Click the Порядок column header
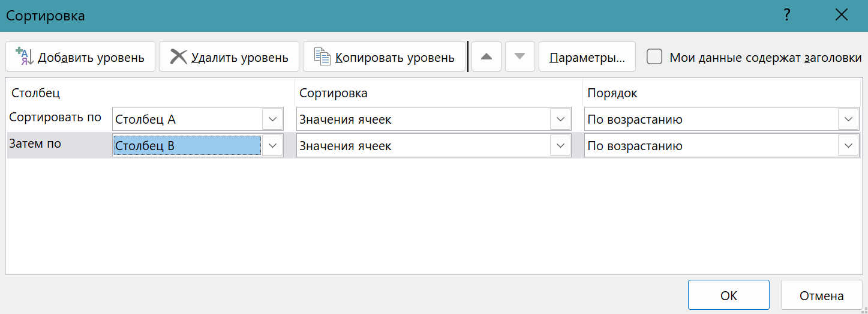 [612, 93]
